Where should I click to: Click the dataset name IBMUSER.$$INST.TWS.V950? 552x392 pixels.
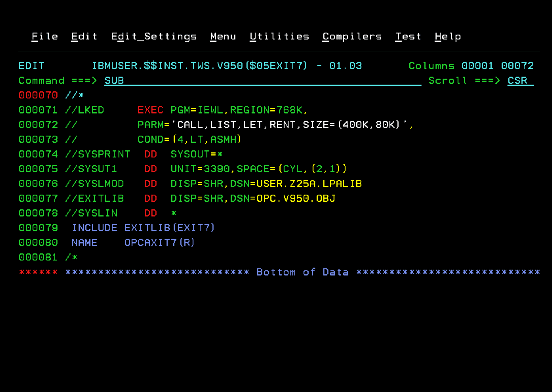pos(167,66)
